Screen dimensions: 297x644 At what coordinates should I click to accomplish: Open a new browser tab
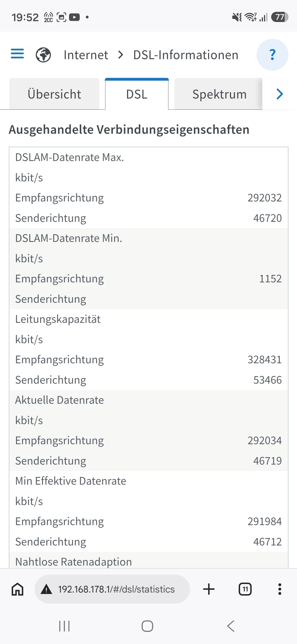(x=209, y=589)
